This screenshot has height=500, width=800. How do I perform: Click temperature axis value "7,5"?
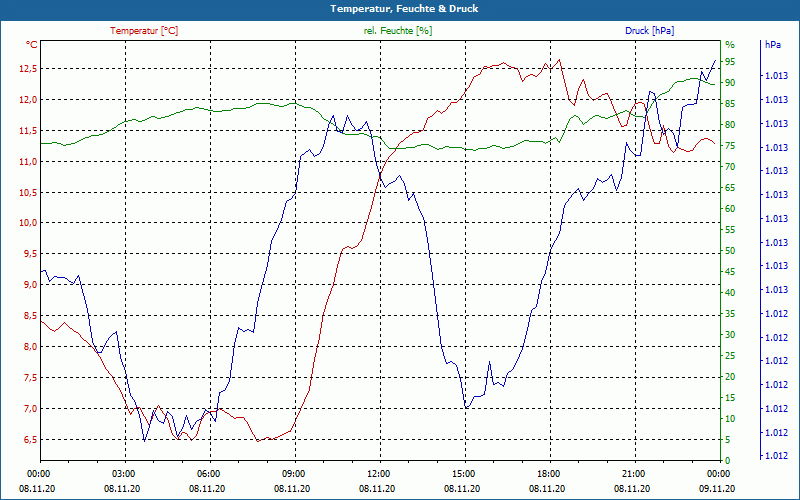pos(31,378)
